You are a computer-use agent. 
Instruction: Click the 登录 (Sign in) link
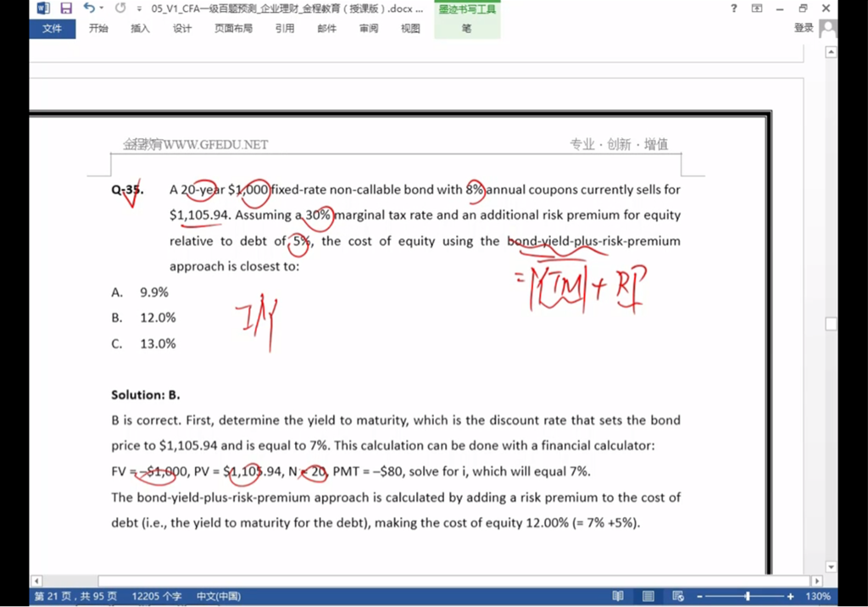pyautogui.click(x=804, y=28)
